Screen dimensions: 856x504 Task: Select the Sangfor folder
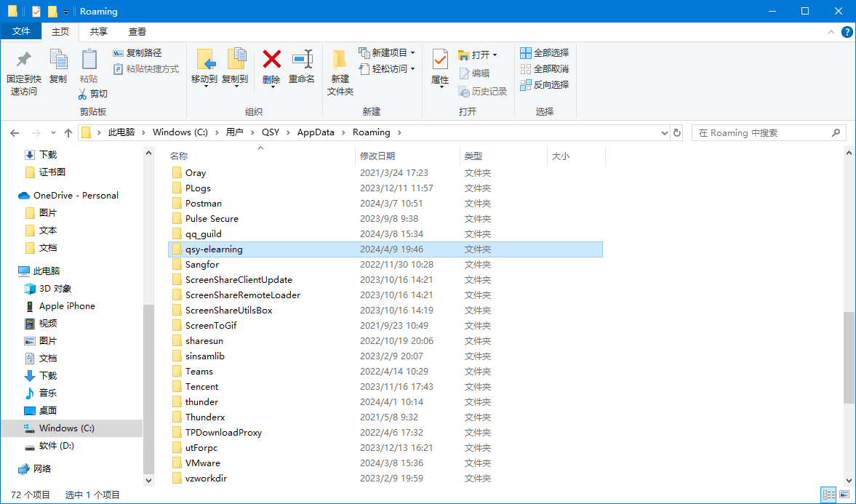pyautogui.click(x=385, y=264)
